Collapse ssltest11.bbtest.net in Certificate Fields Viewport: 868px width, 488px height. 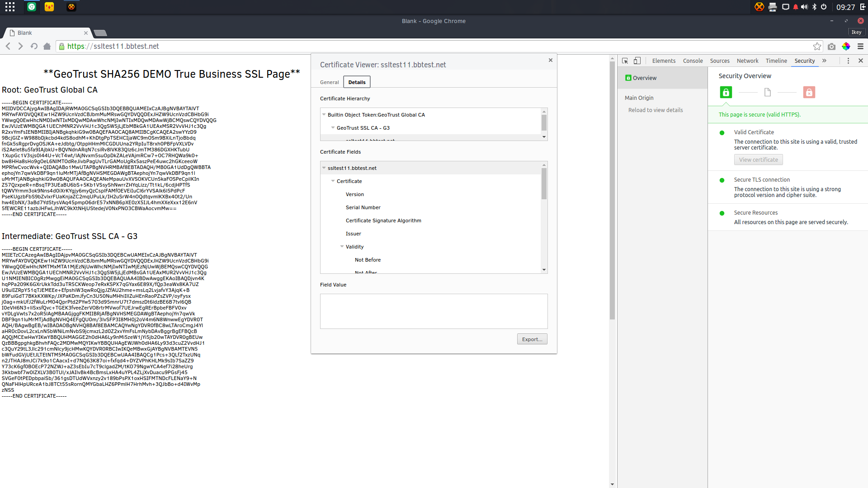[324, 168]
